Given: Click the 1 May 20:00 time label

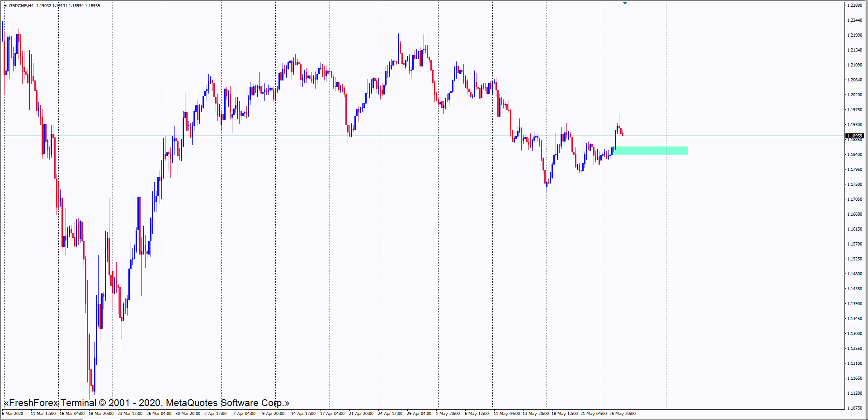Looking at the screenshot, I should pos(448,414).
